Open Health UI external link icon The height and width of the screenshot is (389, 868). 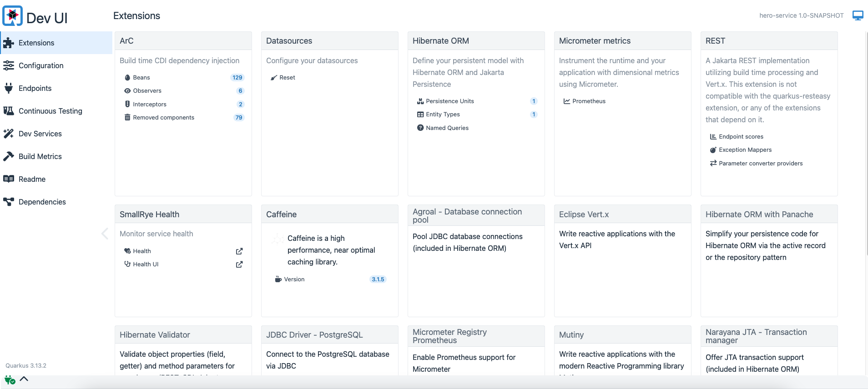tap(239, 264)
